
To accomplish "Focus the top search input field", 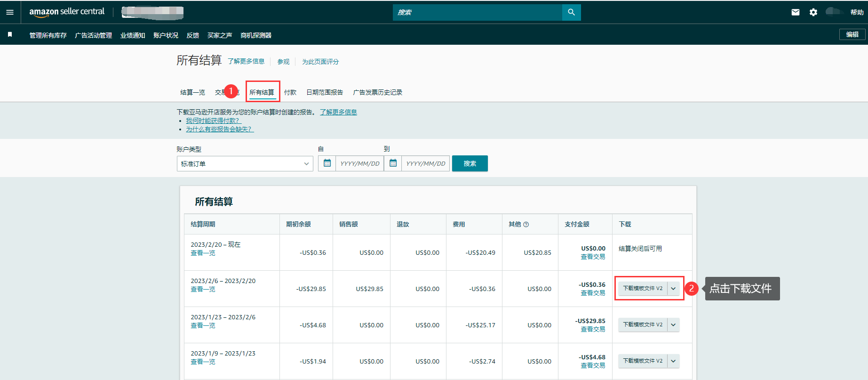I will tap(477, 12).
